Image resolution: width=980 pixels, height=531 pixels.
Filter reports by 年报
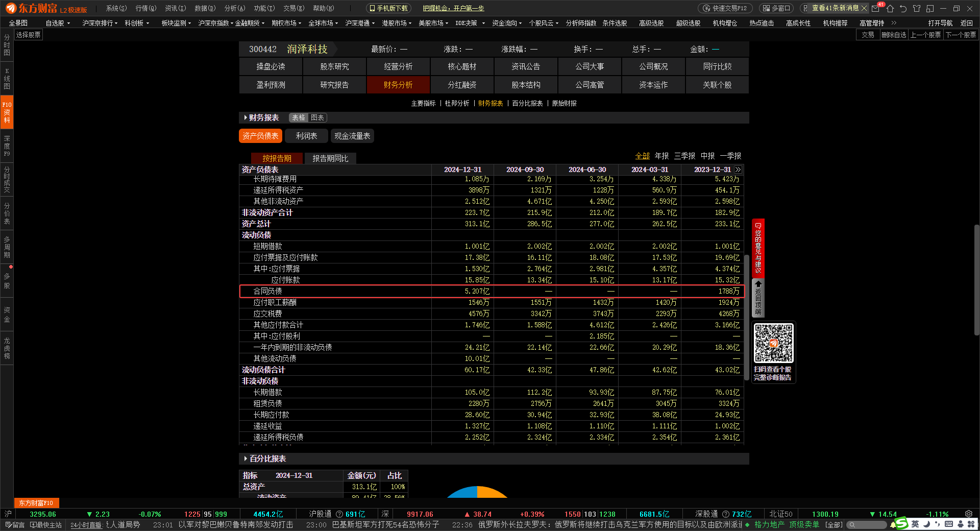pos(661,156)
